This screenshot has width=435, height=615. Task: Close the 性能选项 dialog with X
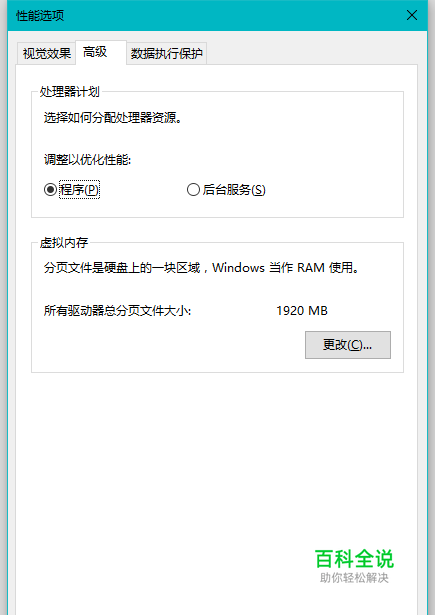pyautogui.click(x=412, y=15)
